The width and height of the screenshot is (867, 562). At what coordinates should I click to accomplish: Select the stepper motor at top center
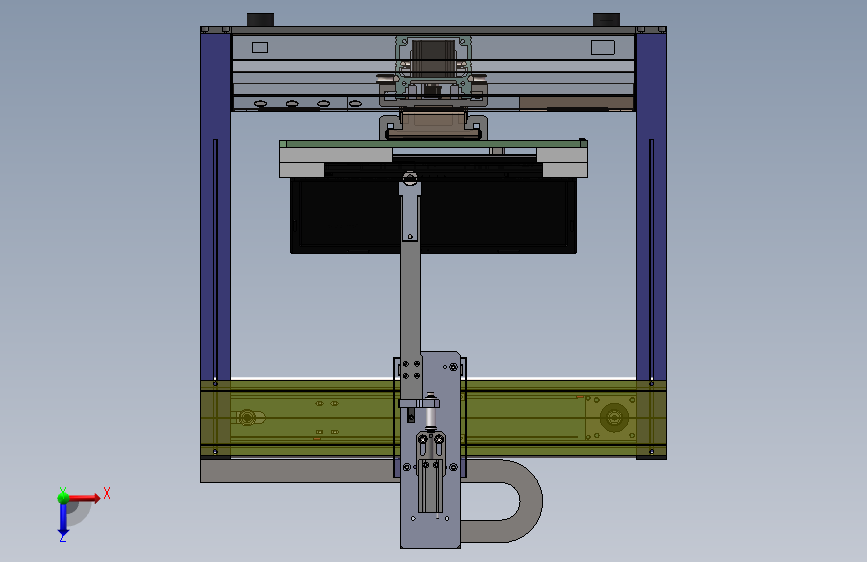(x=434, y=58)
